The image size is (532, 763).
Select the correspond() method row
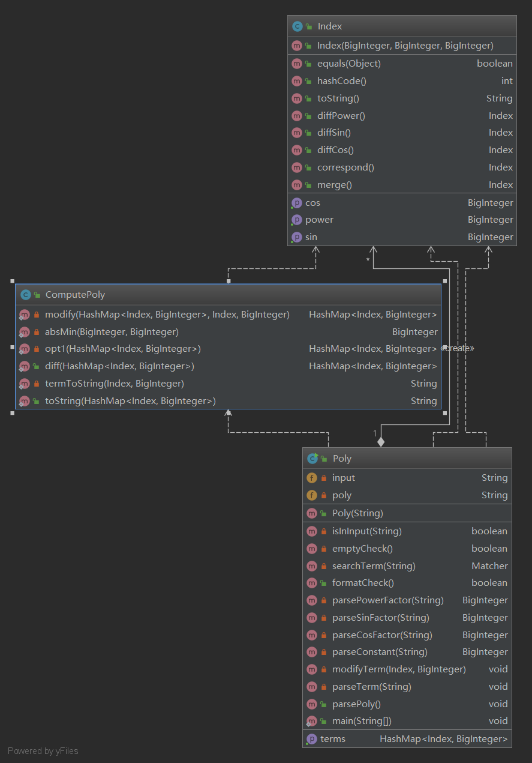coord(402,167)
